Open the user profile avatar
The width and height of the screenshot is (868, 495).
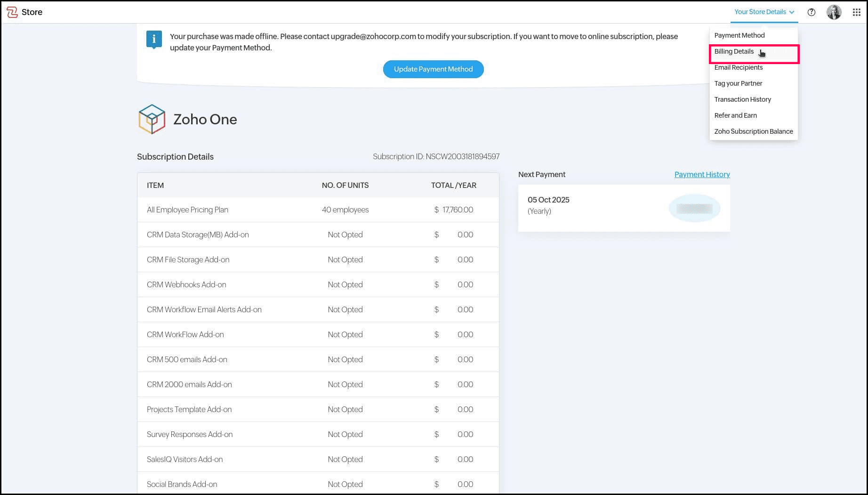click(834, 12)
